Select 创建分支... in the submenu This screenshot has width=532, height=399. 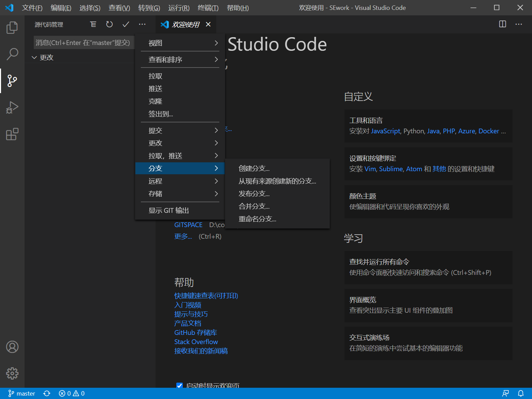[x=278, y=168]
